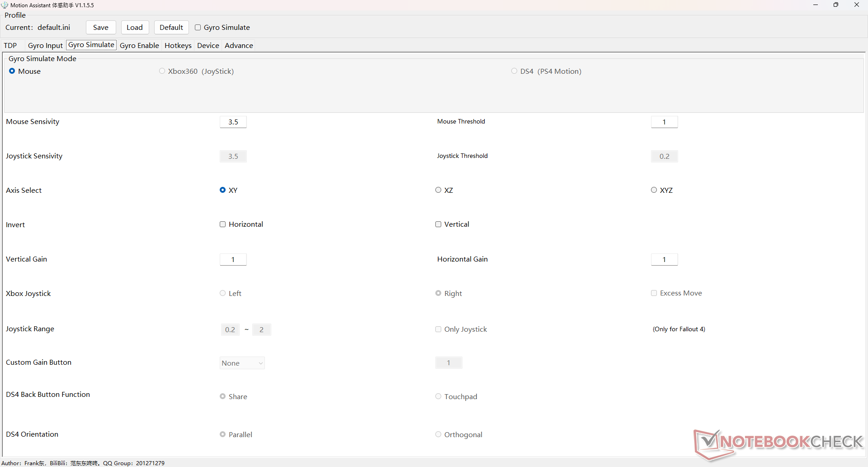Open the Custom Gain Button dropdown
868x467 pixels.
point(242,363)
